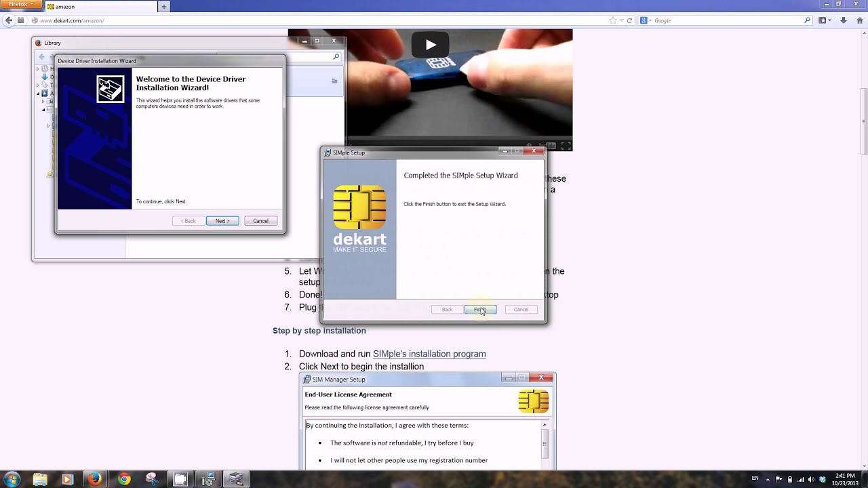Open SIMple's installation program link

coord(429,354)
